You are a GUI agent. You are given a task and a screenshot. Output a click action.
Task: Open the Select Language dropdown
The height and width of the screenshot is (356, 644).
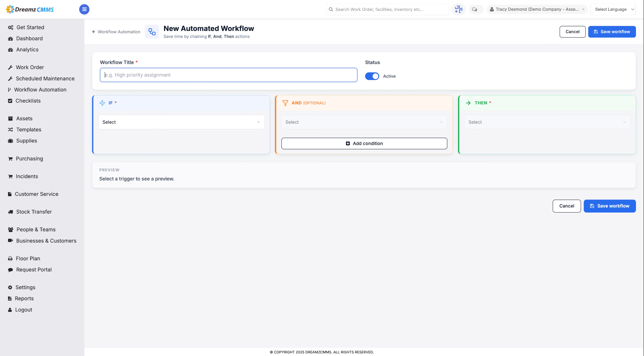[613, 9]
